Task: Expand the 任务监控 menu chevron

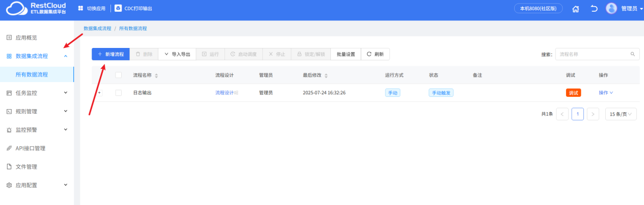Action: click(x=65, y=93)
